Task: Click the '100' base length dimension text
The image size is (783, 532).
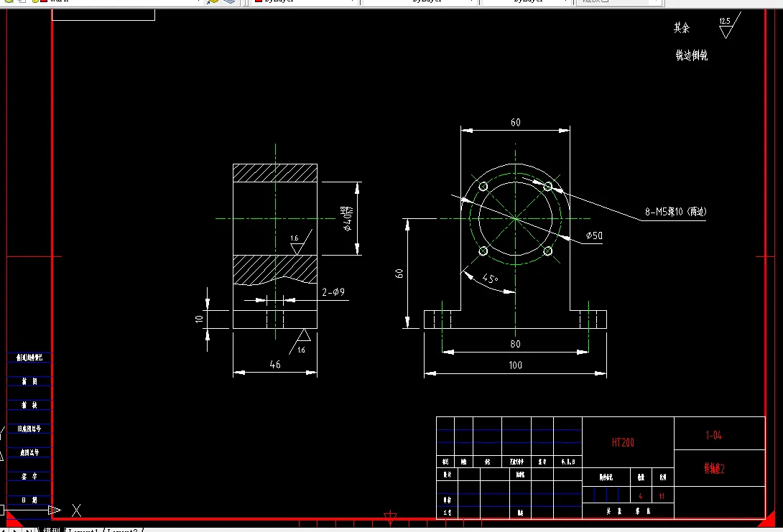Action: click(515, 365)
